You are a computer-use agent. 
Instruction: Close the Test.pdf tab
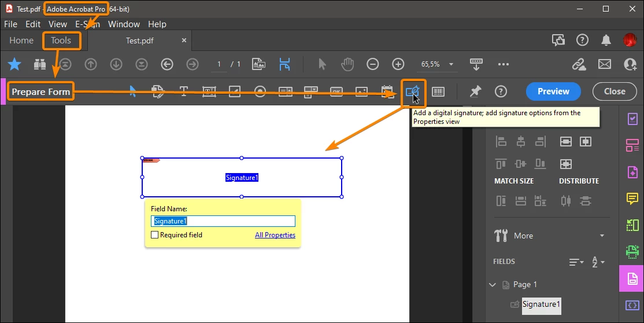[x=184, y=41]
